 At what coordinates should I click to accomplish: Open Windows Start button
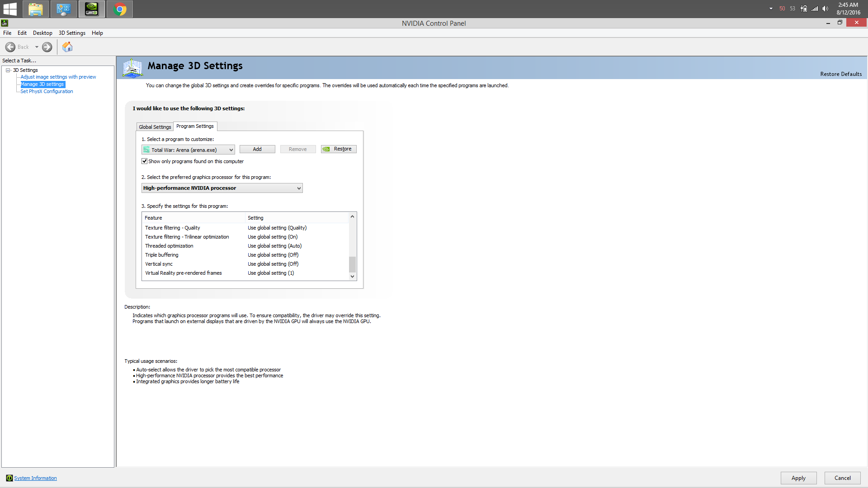9,9
